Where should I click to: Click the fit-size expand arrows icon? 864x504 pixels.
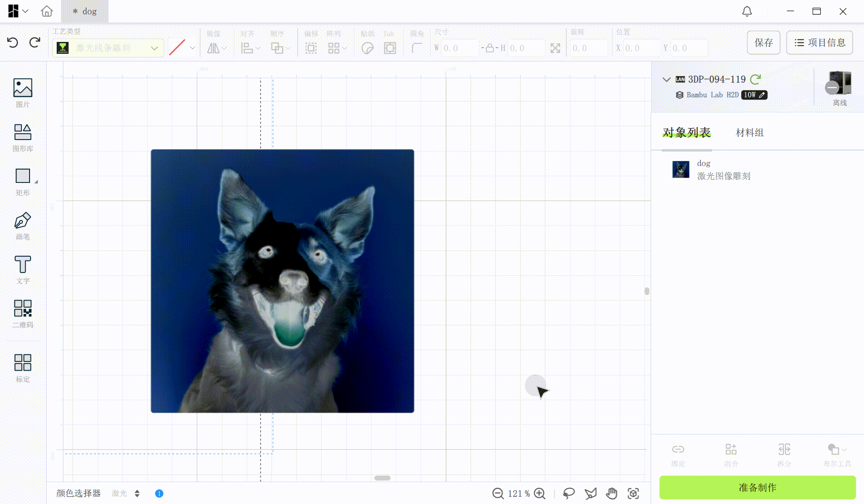(x=555, y=48)
